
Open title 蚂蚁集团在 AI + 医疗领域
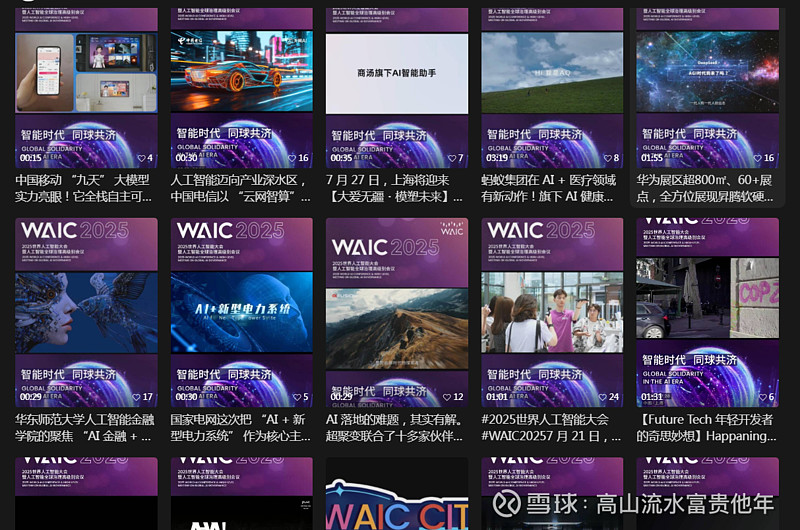point(549,188)
